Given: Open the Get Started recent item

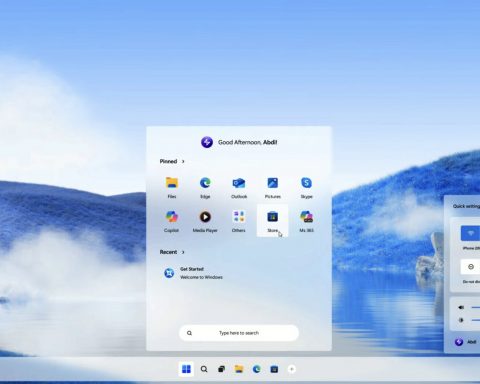Looking at the screenshot, I should (193, 273).
